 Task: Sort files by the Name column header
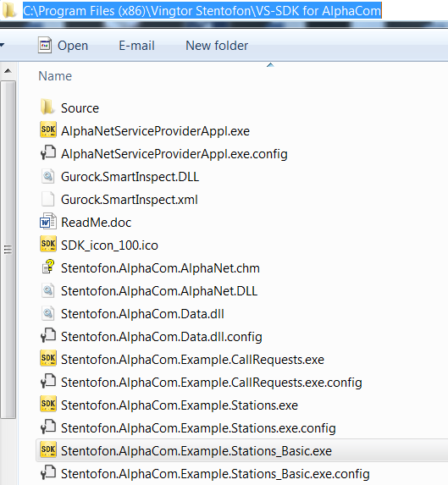[55, 76]
